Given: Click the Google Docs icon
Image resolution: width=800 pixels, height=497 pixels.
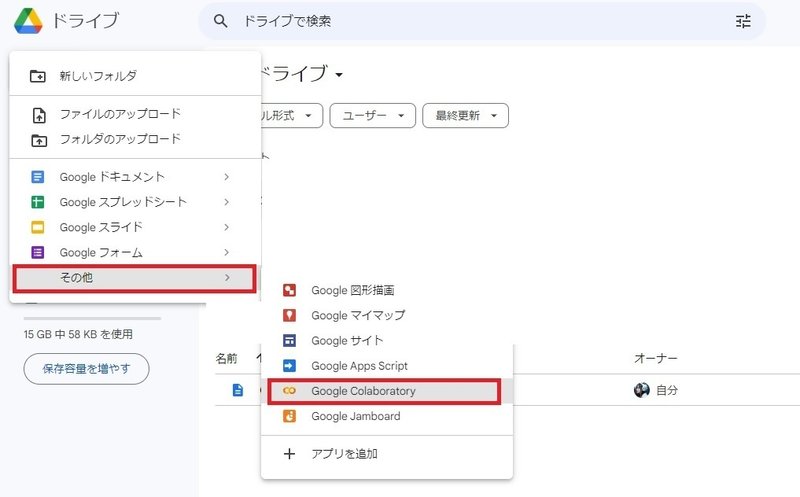Looking at the screenshot, I should coord(38,177).
